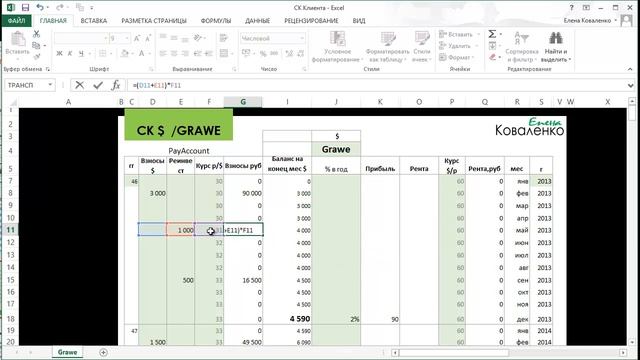640x360 pixels.
Task: Open Ribbon Display Options
Action: coord(586,7)
